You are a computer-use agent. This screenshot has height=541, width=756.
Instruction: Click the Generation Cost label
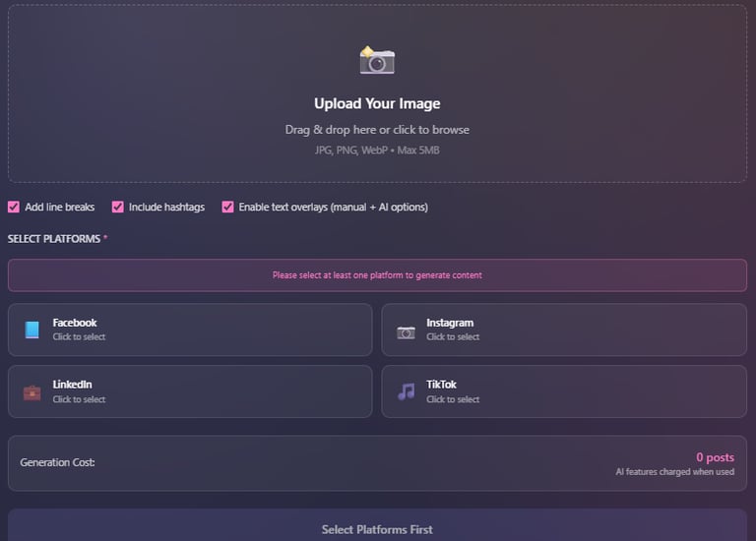click(x=57, y=462)
